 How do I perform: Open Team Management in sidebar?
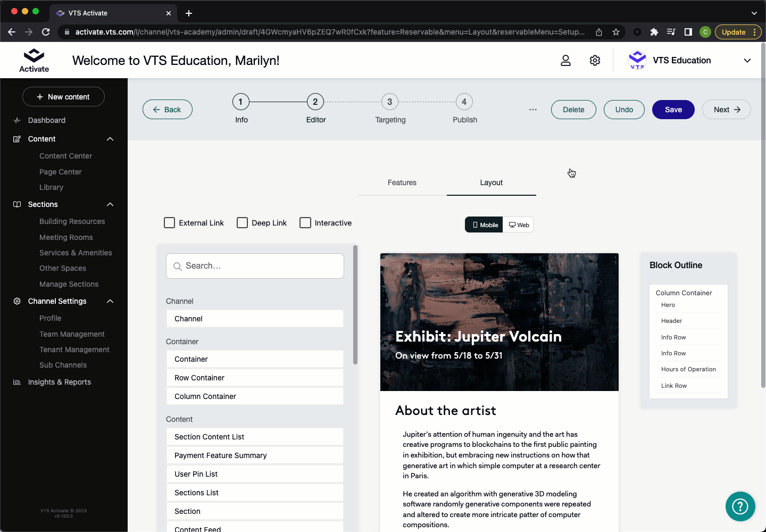(72, 334)
